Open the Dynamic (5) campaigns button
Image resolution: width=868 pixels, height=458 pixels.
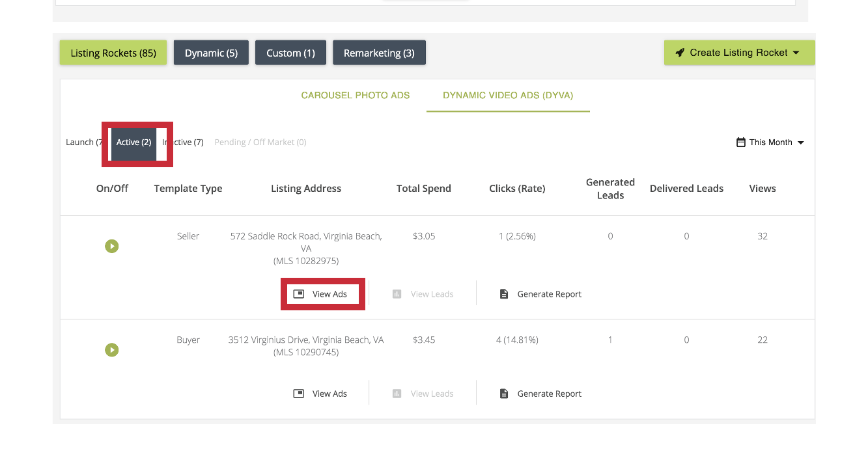211,53
